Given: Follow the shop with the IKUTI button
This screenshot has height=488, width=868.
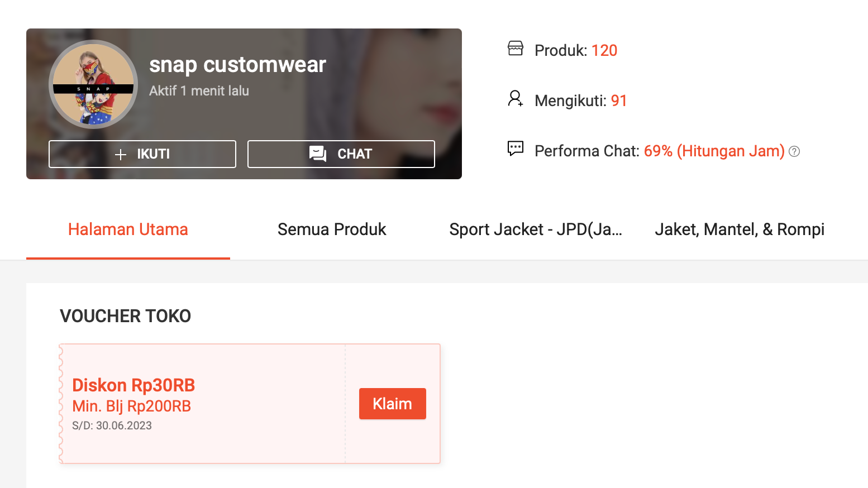Looking at the screenshot, I should (142, 154).
